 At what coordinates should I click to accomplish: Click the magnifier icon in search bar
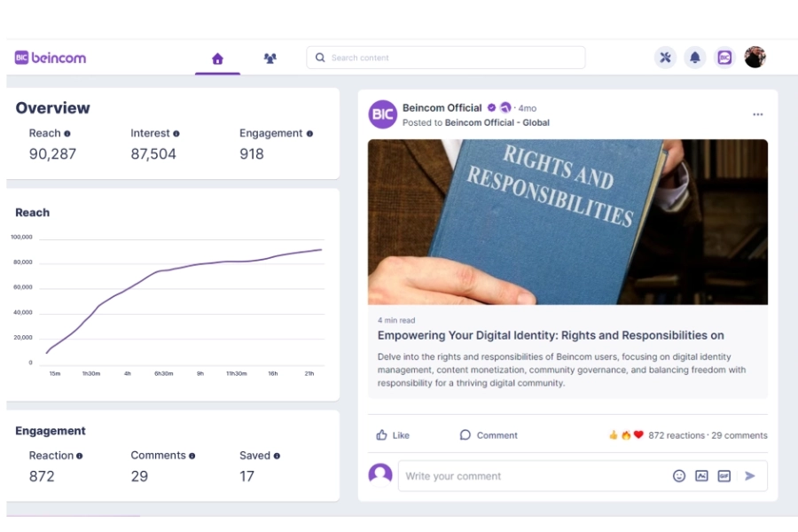tap(320, 58)
